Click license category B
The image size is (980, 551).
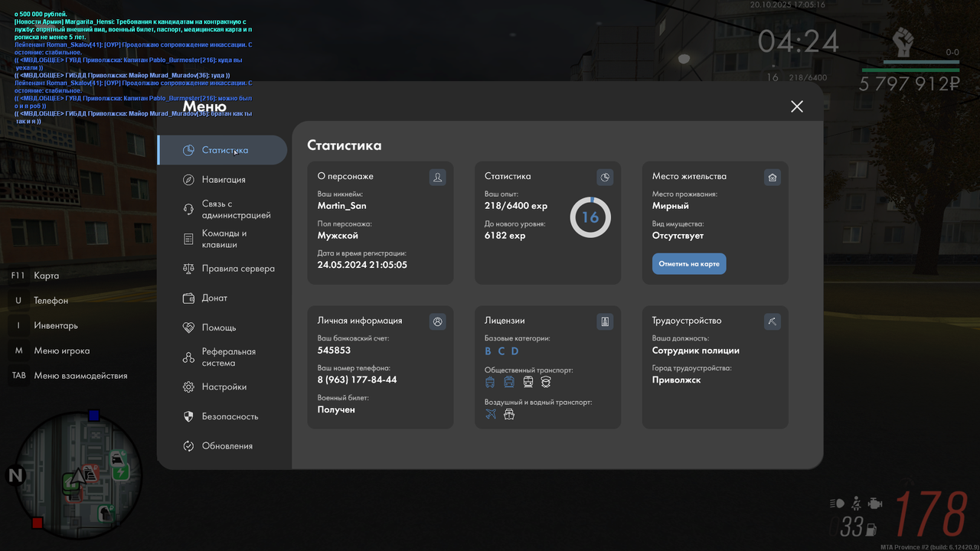tap(488, 351)
